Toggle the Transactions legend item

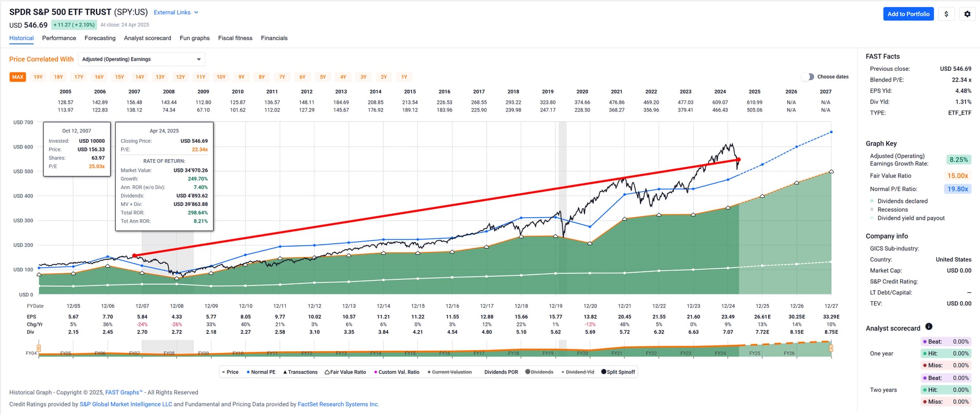[x=300, y=372]
